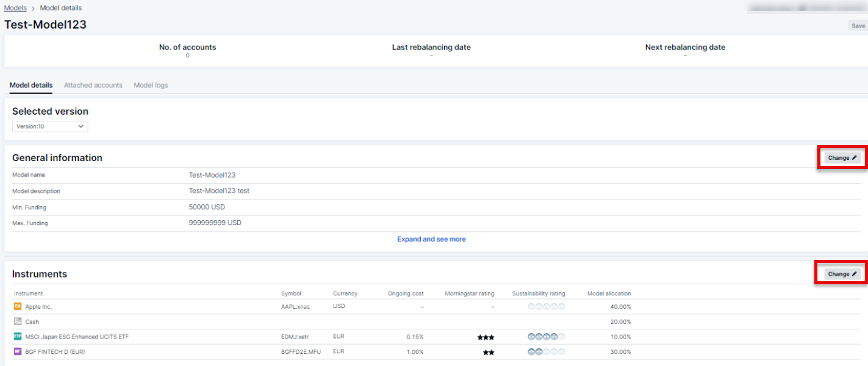
Task: Open the Model logs tab
Action: [x=151, y=85]
